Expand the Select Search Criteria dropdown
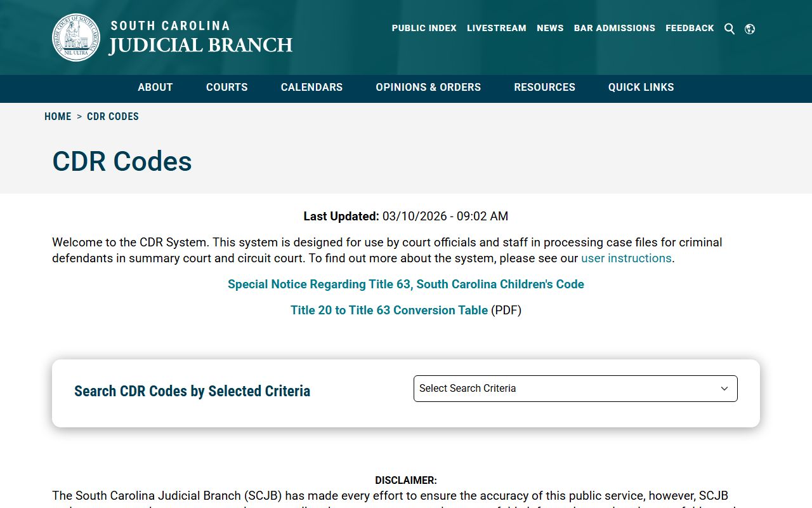Viewport: 812px width, 508px height. click(575, 389)
